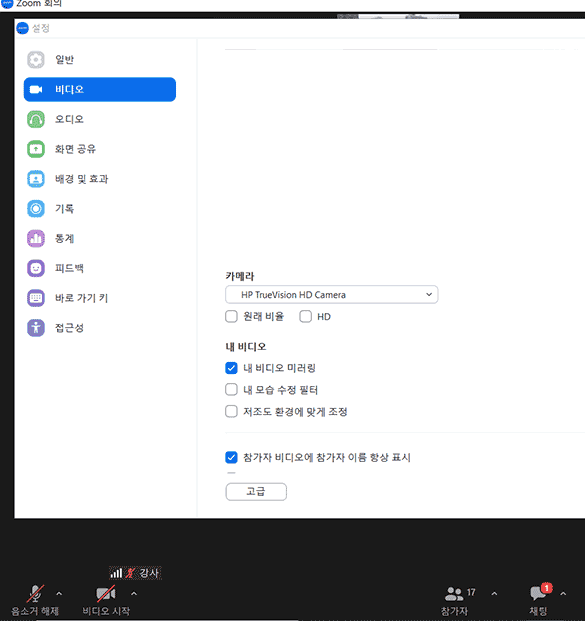
Task: Open the 바로 가기 키 tab
Action: coord(100,298)
